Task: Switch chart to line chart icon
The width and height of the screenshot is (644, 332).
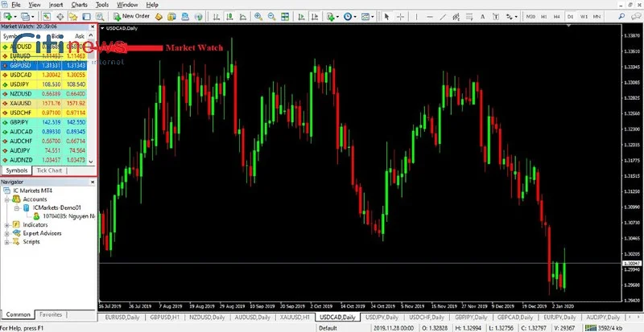Action: 243,16
